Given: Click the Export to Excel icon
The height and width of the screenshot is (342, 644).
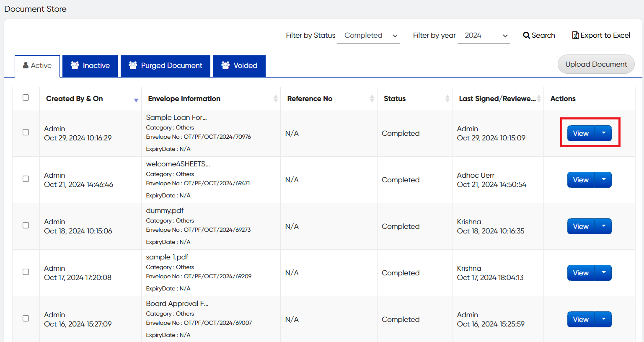Looking at the screenshot, I should [x=575, y=35].
